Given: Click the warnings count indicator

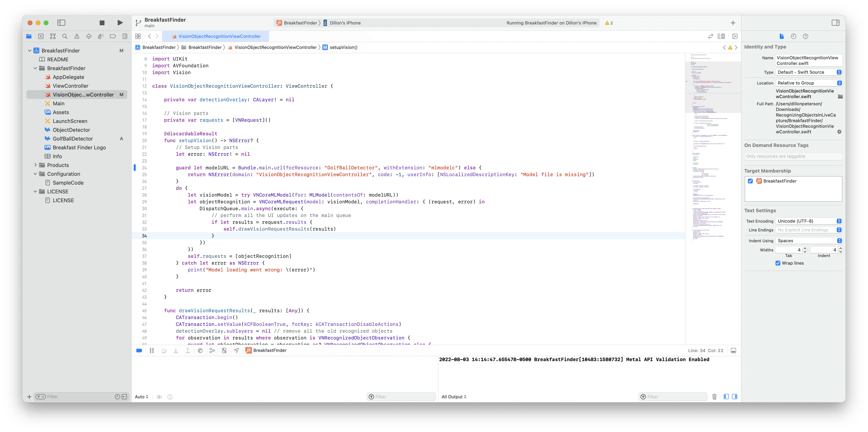Looking at the screenshot, I should [609, 23].
